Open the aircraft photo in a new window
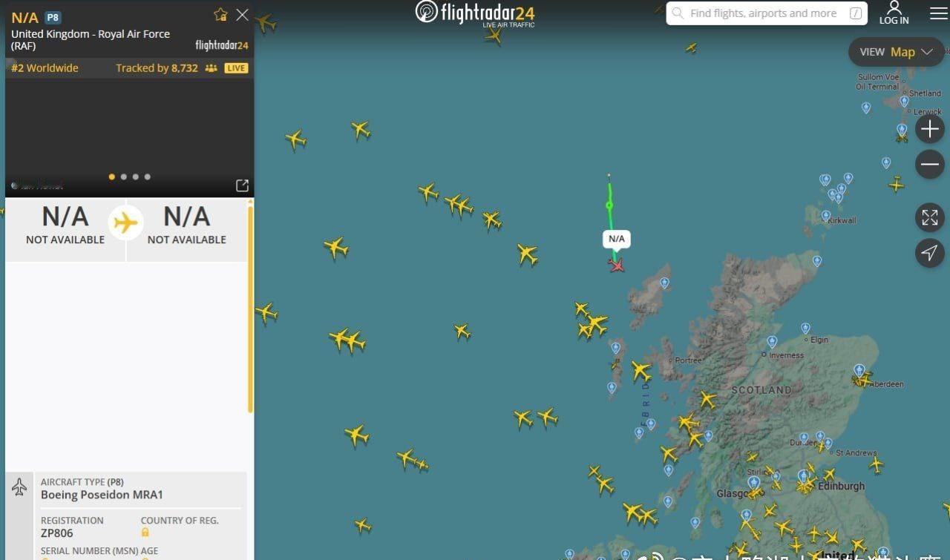950x560 pixels. [242, 185]
